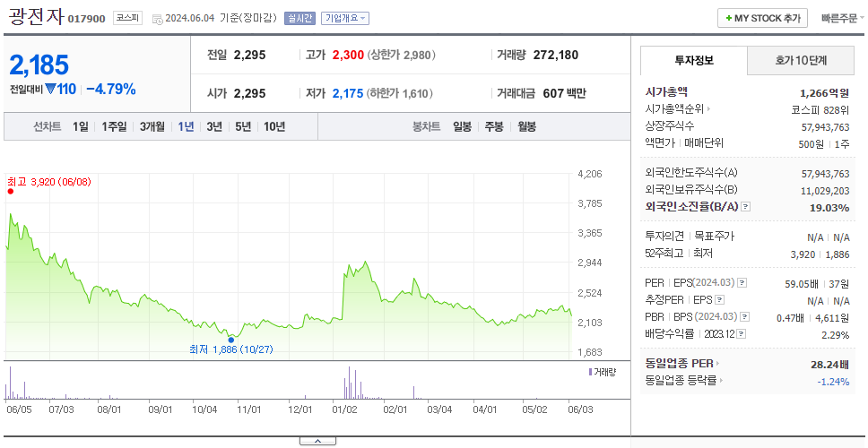
Task: Click the 거래량 value 272,180
Action: point(556,55)
